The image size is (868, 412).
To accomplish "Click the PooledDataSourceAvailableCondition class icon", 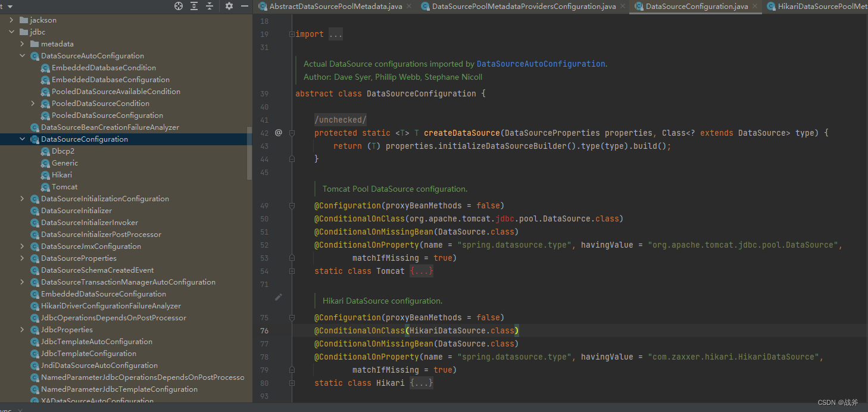I will coord(45,92).
